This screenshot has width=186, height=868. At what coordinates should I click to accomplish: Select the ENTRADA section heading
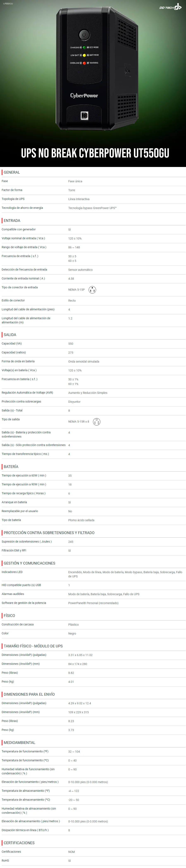coord(12,220)
